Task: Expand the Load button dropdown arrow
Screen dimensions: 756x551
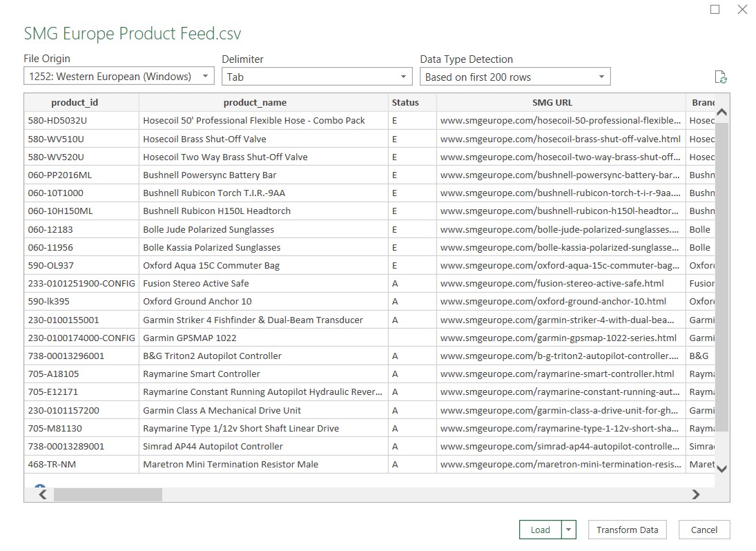Action: click(x=568, y=530)
